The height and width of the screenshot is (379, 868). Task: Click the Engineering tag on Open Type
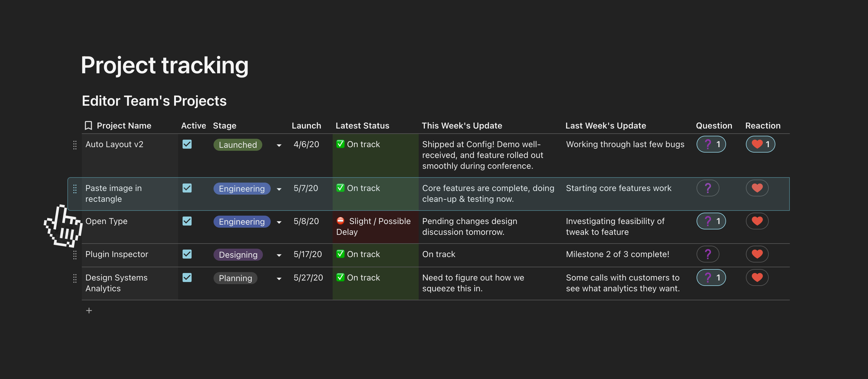pyautogui.click(x=242, y=222)
